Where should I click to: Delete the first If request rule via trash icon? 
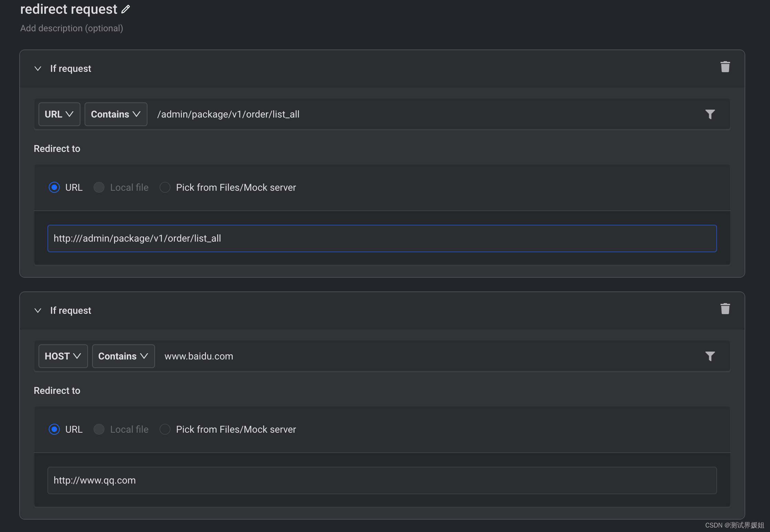(725, 67)
